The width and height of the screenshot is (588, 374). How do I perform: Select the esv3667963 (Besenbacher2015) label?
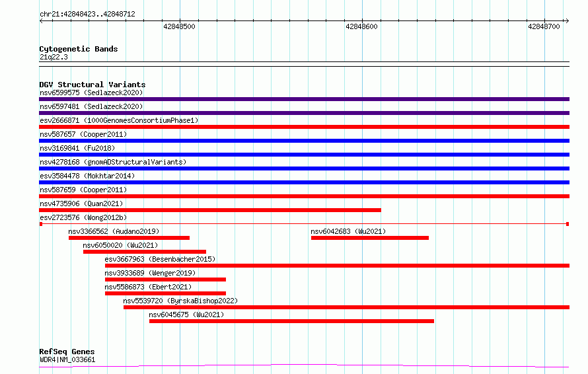click(160, 259)
